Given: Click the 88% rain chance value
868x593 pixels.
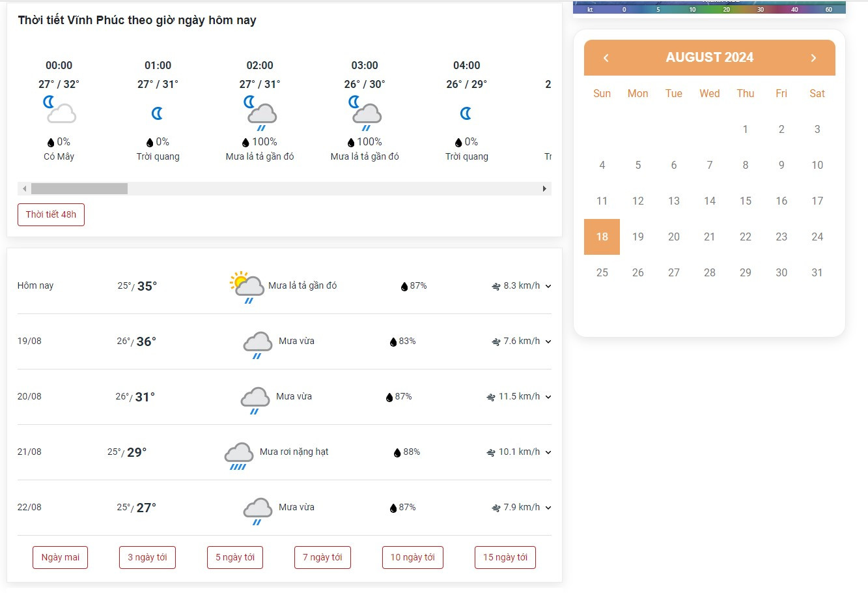Looking at the screenshot, I should [x=412, y=452].
